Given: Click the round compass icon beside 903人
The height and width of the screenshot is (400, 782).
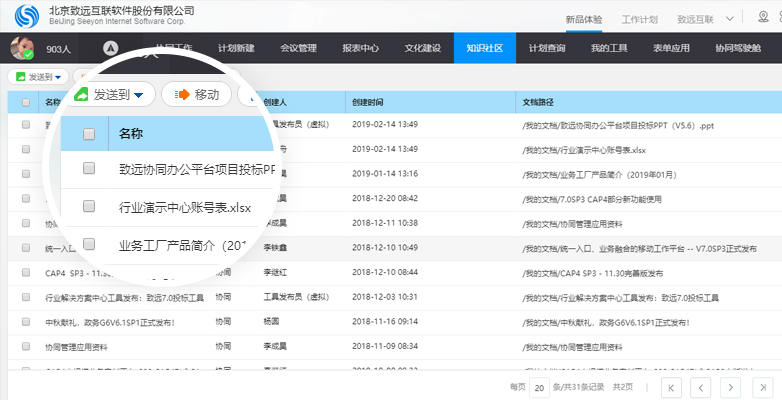Looking at the screenshot, I should (x=111, y=48).
